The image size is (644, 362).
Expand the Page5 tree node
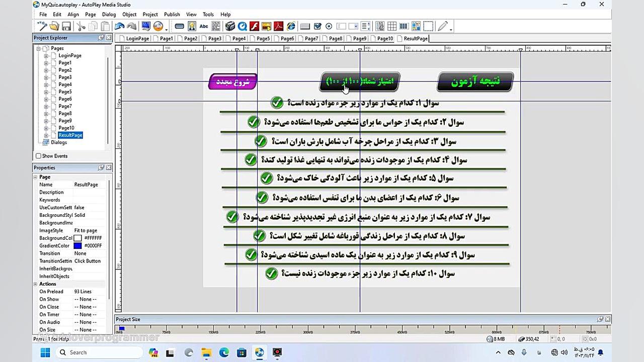click(46, 92)
